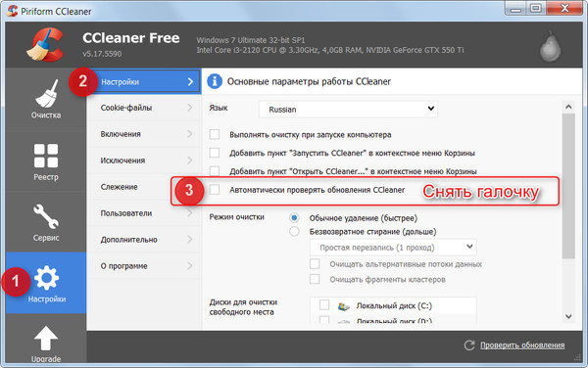Click the version text v5.17.5590
Image resolution: width=588 pixels, height=368 pixels.
click(x=102, y=54)
